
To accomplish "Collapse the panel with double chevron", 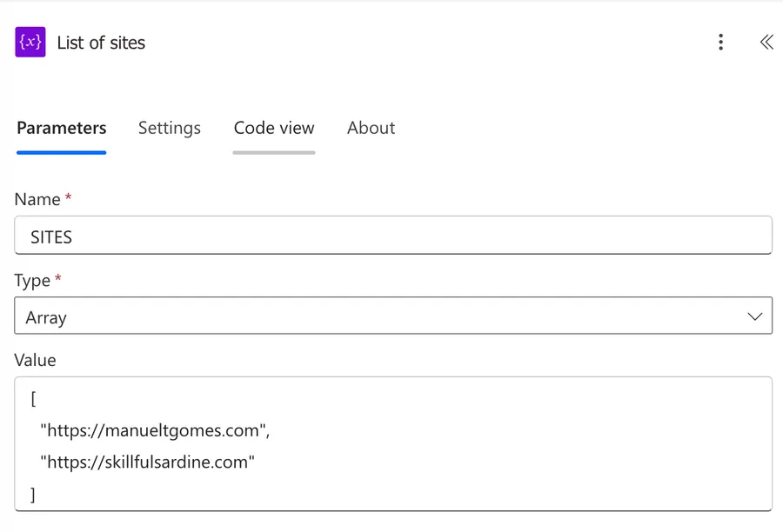I will (766, 43).
